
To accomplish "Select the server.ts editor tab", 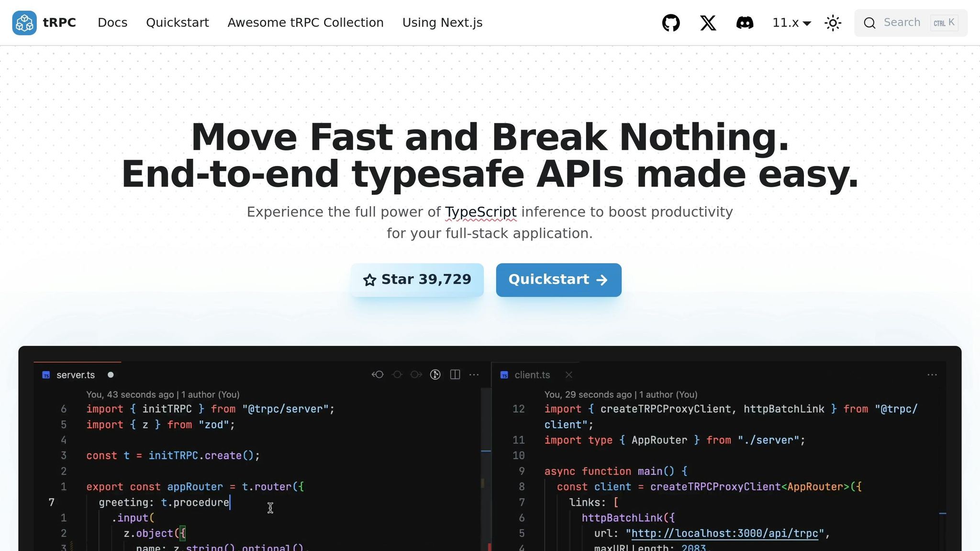I will (x=75, y=375).
